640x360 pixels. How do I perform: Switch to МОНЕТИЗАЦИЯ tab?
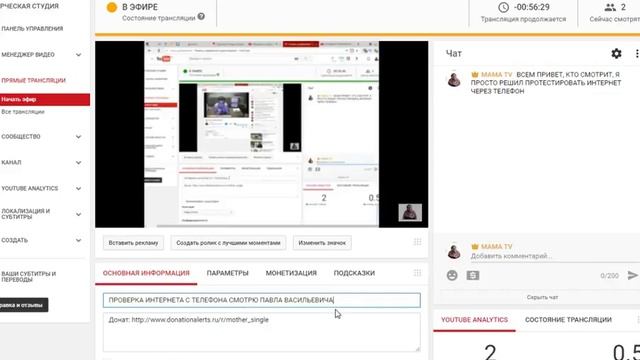tap(291, 273)
